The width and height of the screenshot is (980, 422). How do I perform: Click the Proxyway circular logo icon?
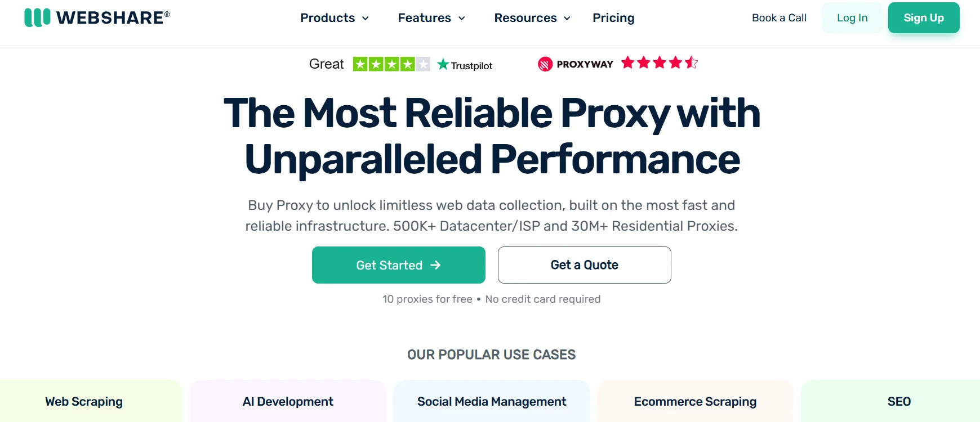(x=544, y=64)
